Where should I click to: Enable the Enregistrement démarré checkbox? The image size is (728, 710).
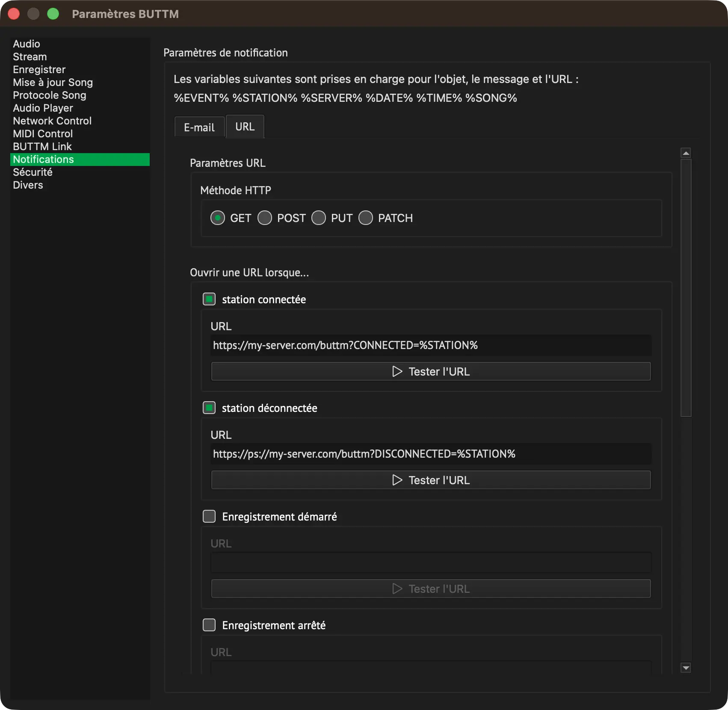[209, 517]
